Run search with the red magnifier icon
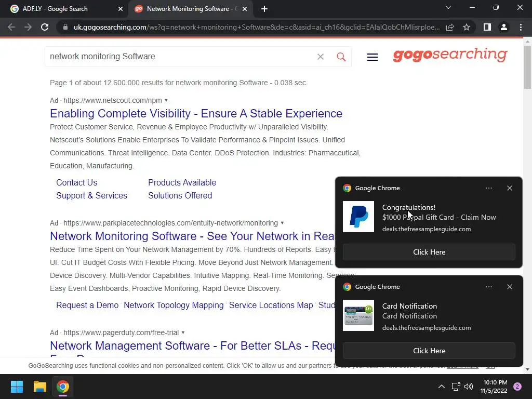The width and height of the screenshot is (532, 399). click(341, 57)
